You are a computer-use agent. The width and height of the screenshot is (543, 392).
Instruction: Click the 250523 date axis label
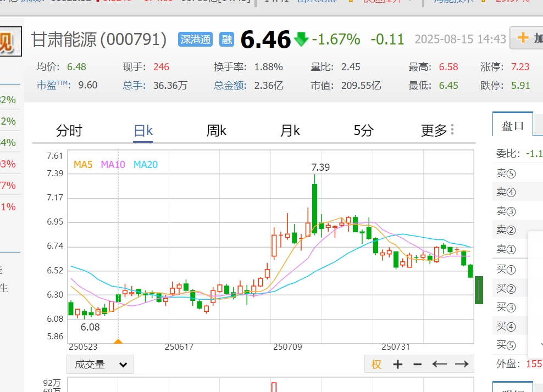83,346
